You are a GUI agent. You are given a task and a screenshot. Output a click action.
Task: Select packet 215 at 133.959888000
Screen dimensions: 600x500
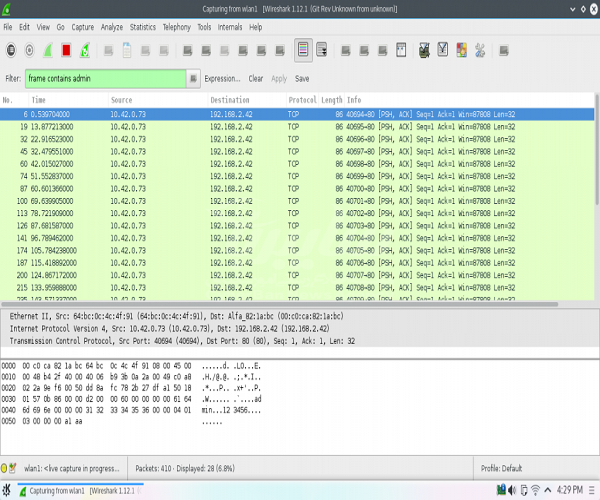[x=297, y=288]
